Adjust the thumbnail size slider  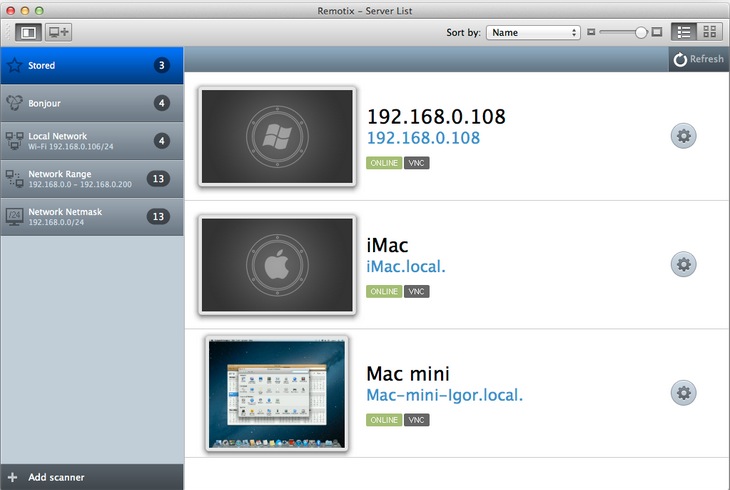(x=638, y=32)
